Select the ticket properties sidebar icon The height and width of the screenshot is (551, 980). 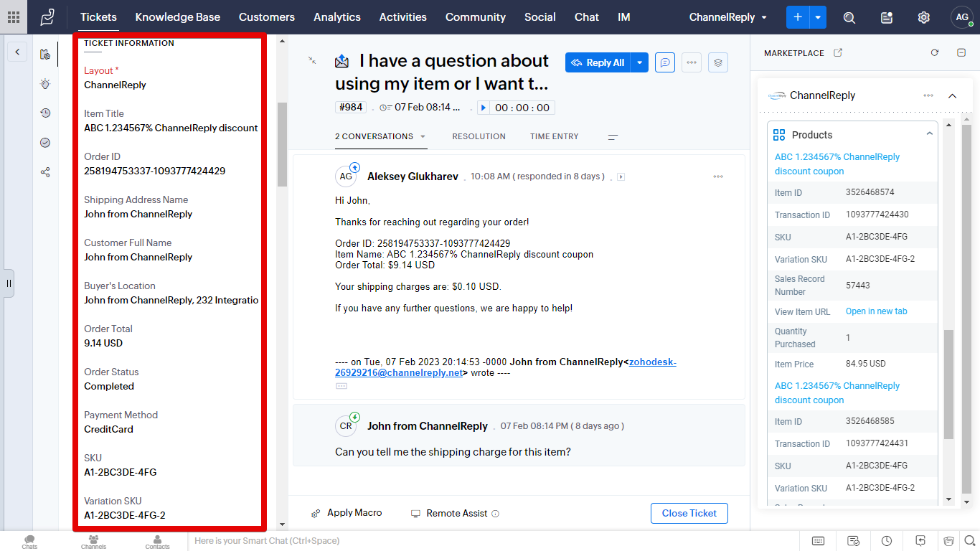click(45, 54)
